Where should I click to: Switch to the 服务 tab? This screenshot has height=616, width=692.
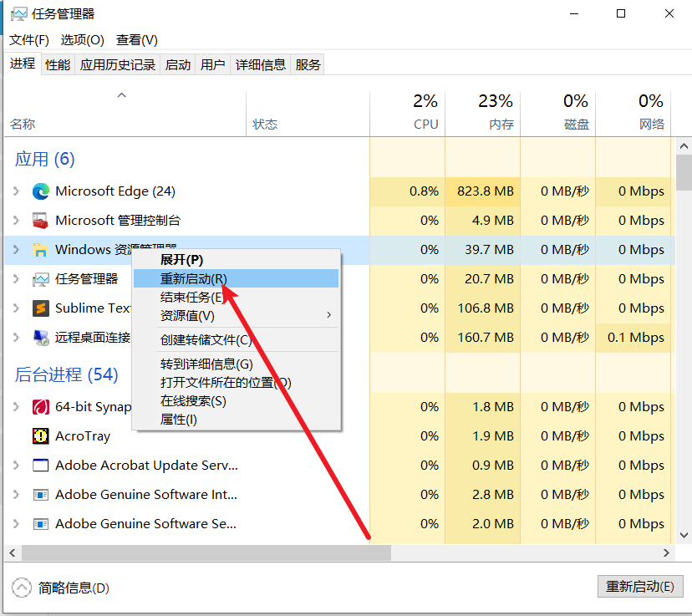(308, 65)
